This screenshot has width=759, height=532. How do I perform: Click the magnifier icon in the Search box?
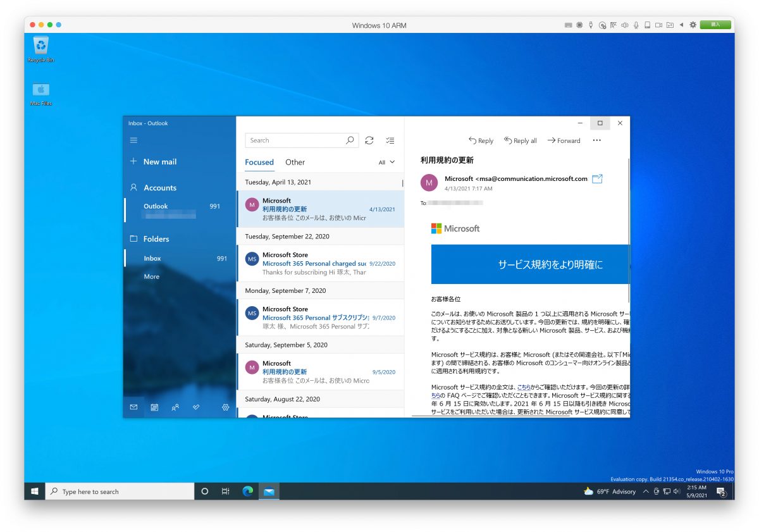350,140
